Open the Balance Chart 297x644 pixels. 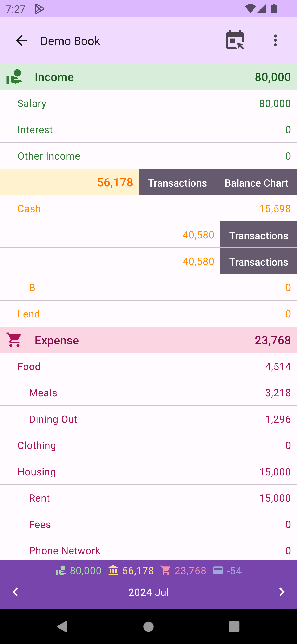[256, 183]
